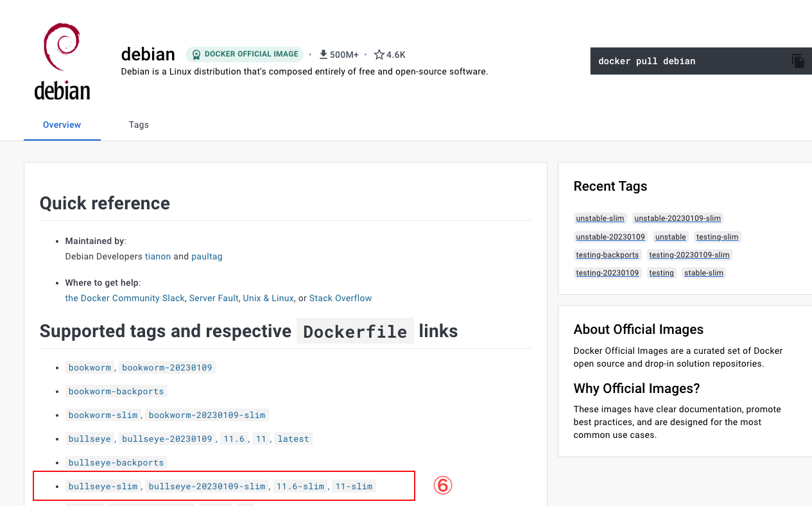Viewport: 812px width, 506px height.
Task: Follow the Unix & Linux link
Action: (268, 298)
